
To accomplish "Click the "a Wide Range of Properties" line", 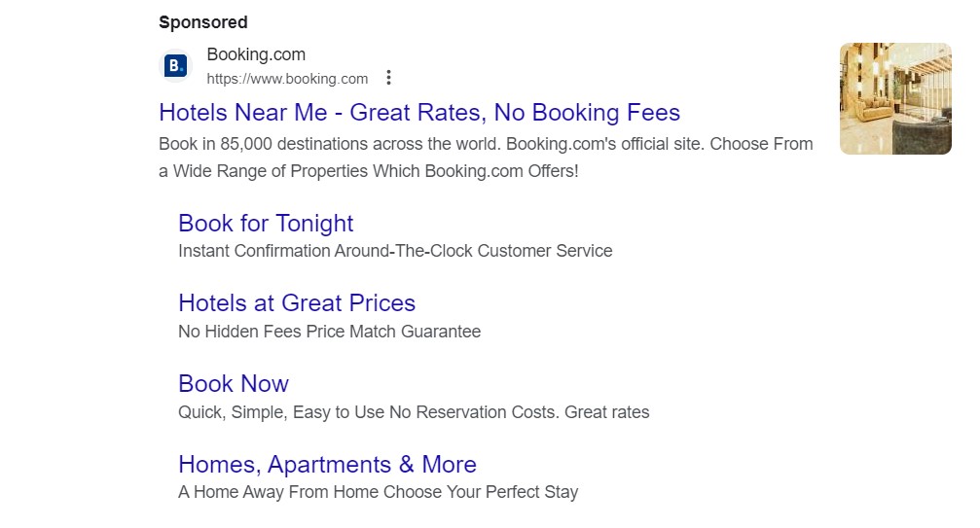I will [x=368, y=171].
